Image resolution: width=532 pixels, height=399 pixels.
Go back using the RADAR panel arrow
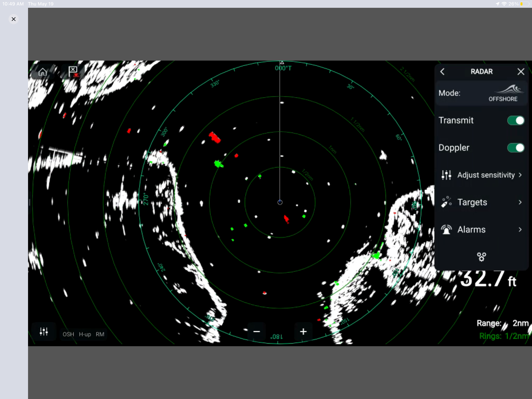[442, 72]
